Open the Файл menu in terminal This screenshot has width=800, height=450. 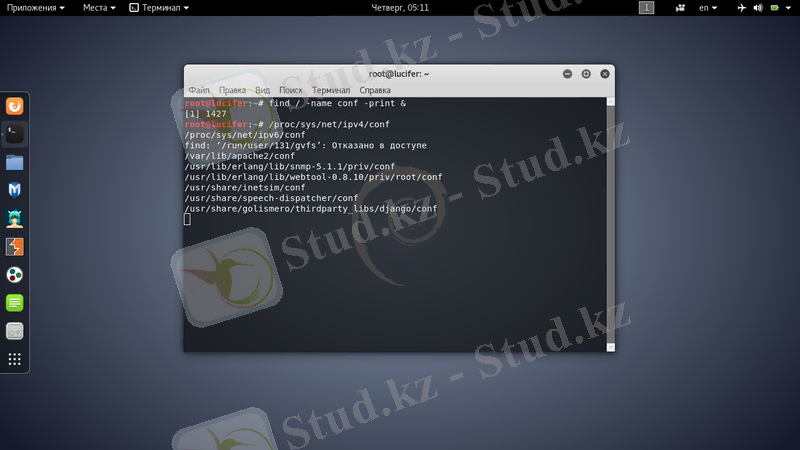199,90
